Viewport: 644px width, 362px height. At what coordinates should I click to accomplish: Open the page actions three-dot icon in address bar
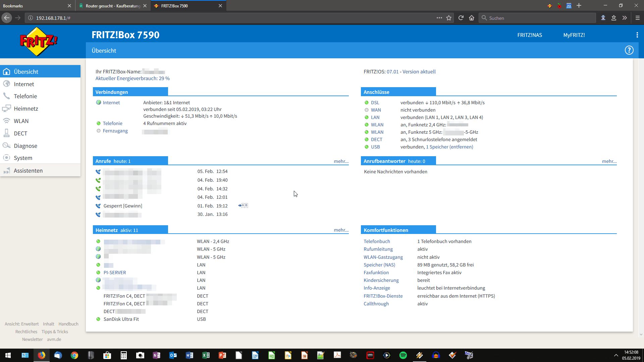(x=439, y=18)
